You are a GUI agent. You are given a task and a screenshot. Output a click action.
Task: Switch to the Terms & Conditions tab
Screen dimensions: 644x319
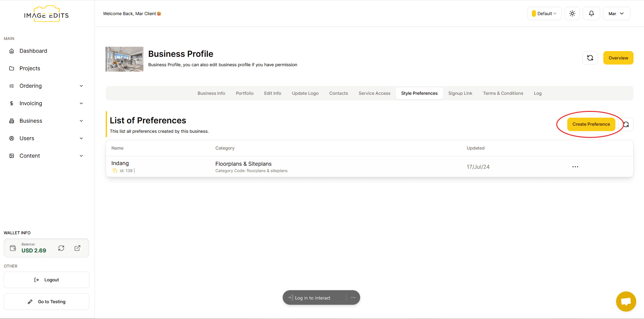503,93
